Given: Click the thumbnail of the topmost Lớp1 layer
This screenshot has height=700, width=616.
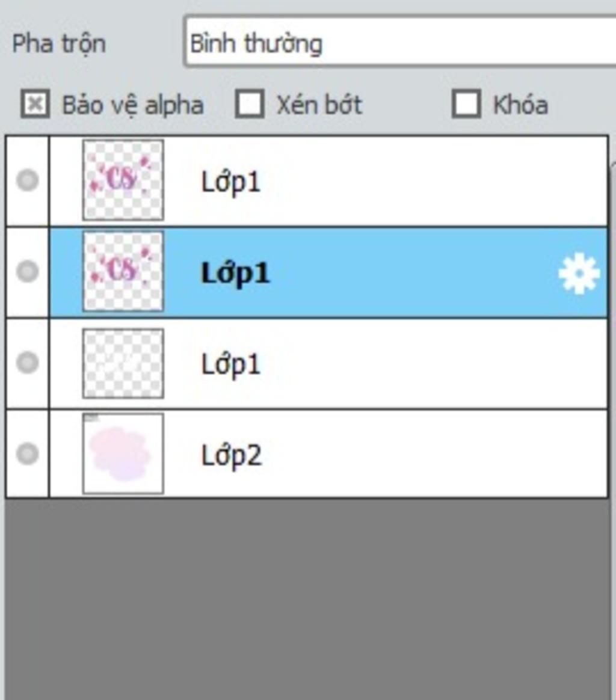Looking at the screenshot, I should pyautogui.click(x=123, y=180).
